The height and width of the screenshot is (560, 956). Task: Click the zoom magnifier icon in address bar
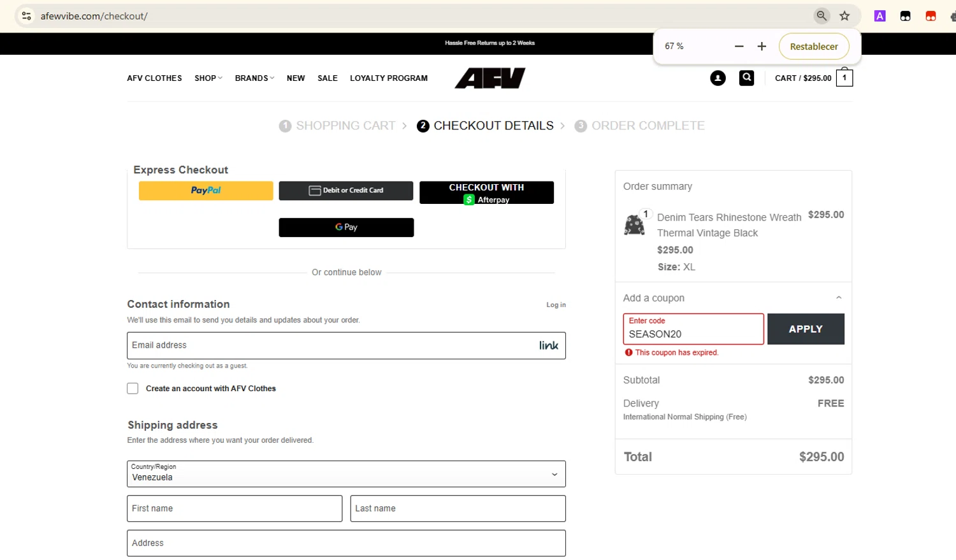(822, 16)
